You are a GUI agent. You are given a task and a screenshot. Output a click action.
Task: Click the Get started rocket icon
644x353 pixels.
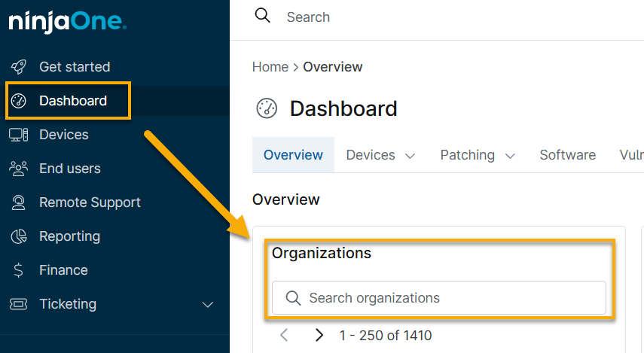tap(19, 67)
